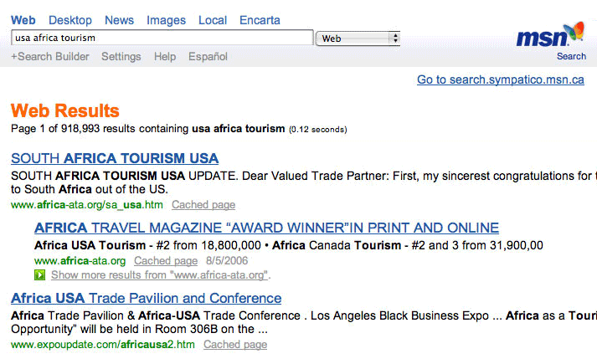597x364 pixels.
Task: Expand the +Search Builder option
Action: [50, 57]
